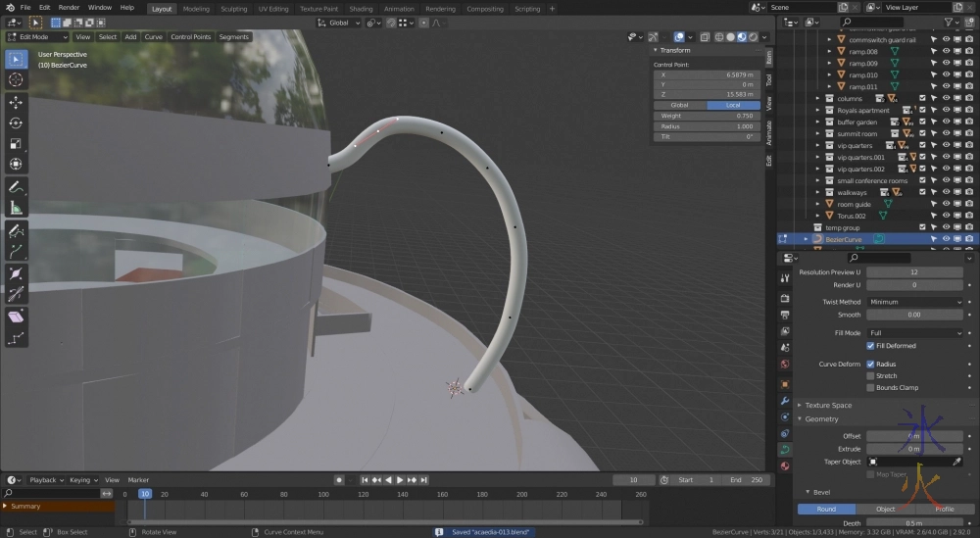Expand the Royals apartment collection tree
Screen dimensions: 980x538
818,110
